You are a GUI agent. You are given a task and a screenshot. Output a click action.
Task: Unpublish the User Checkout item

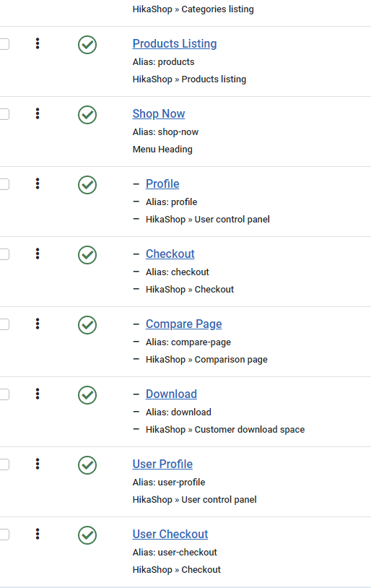click(87, 535)
